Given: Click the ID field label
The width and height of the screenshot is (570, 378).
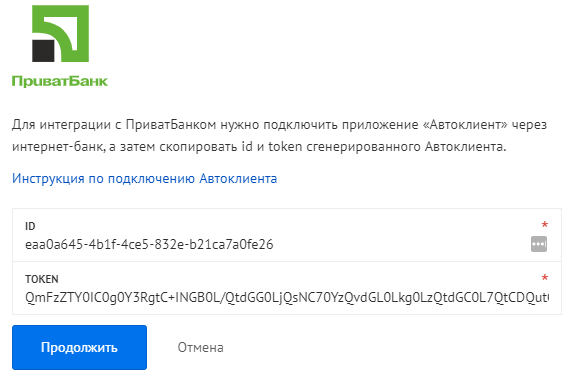Looking at the screenshot, I should click(30, 226).
